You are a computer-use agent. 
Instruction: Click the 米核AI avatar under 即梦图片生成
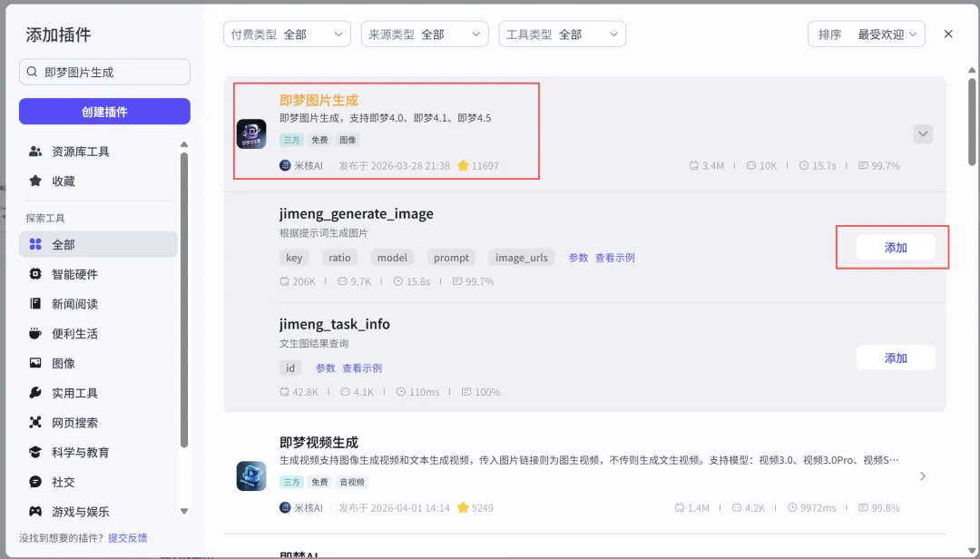point(285,166)
